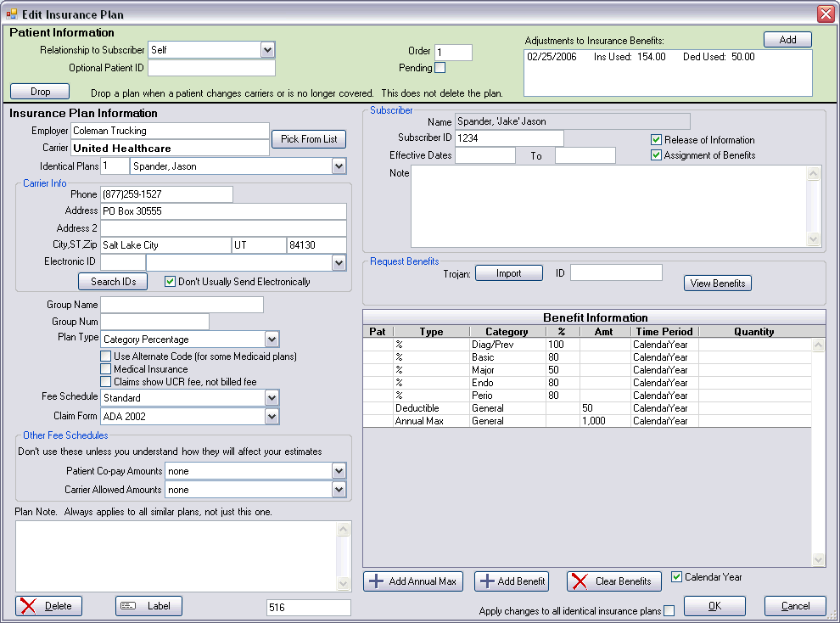The width and height of the screenshot is (840, 623).
Task: Select the Deductible row in benefits grid
Action: pyautogui.click(x=430, y=408)
